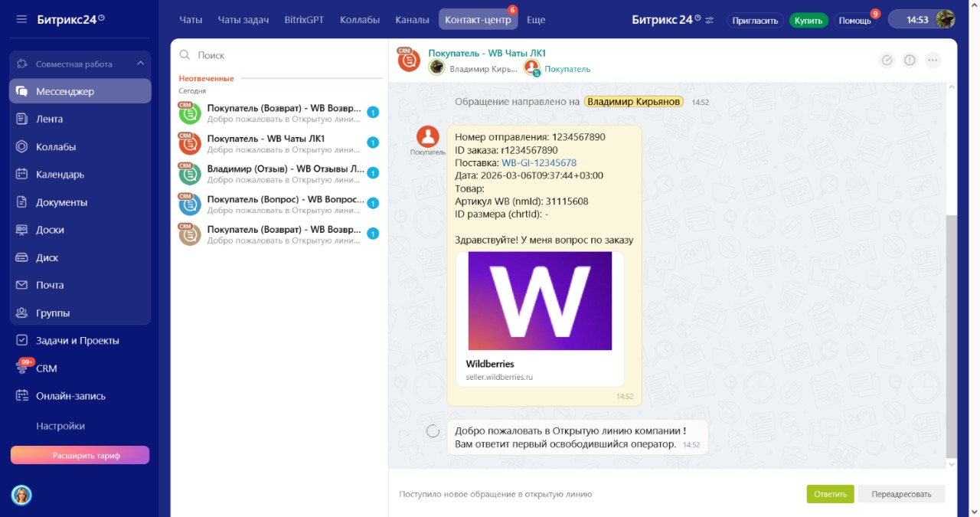The width and height of the screenshot is (980, 517).
Task: Click the Переадресовать button
Action: click(x=901, y=494)
